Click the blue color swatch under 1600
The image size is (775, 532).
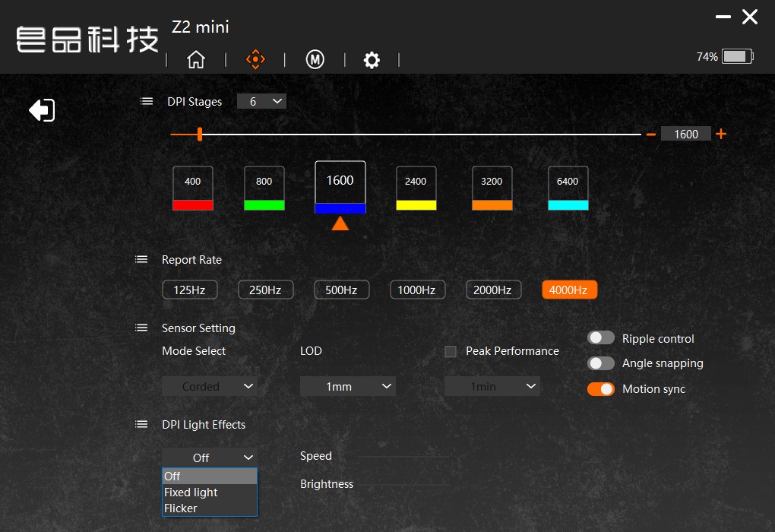pos(340,208)
